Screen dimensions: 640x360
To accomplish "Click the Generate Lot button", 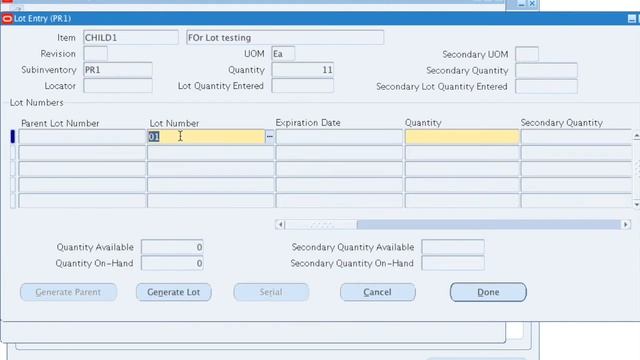I will (173, 292).
